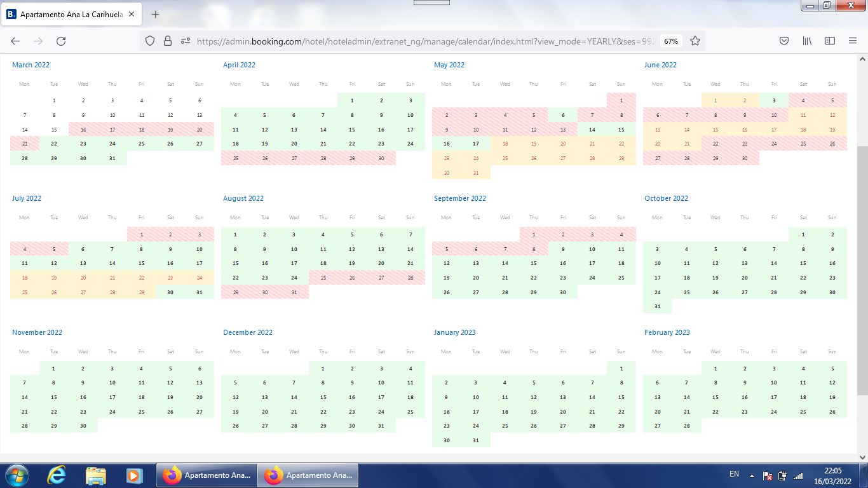Show the Library bookmarks icon
This screenshot has height=488, width=868.
(807, 41)
